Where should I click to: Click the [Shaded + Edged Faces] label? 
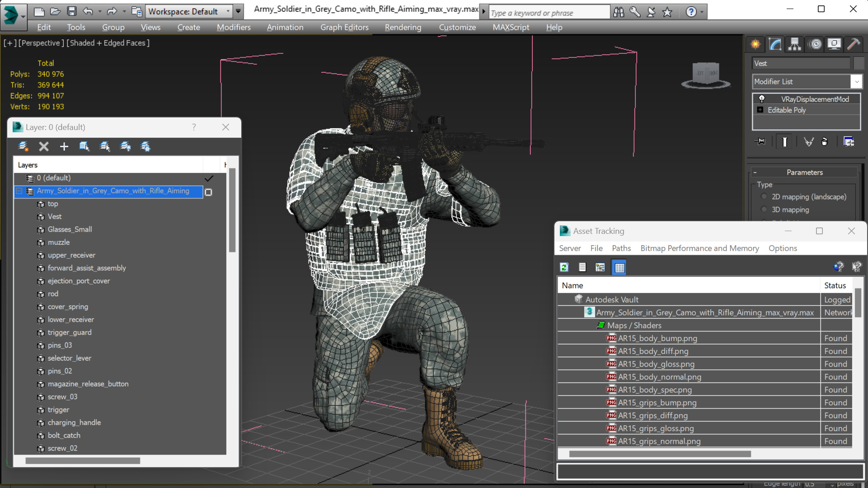click(108, 43)
